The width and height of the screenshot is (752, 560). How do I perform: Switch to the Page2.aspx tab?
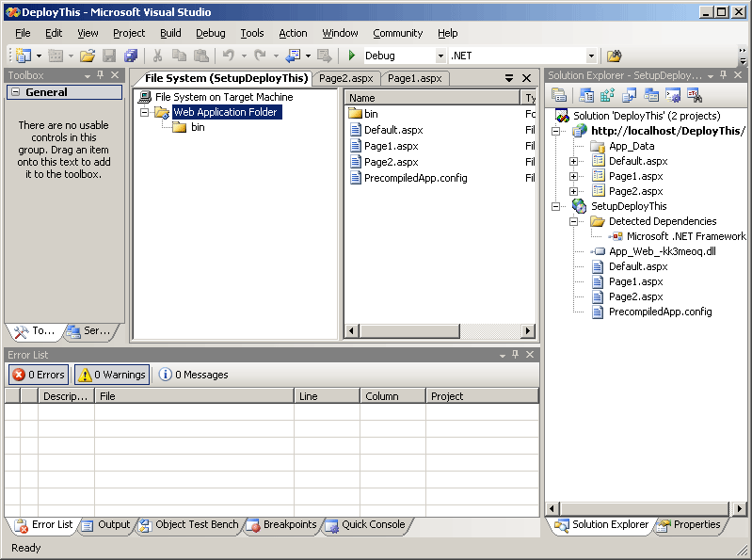[x=345, y=79]
